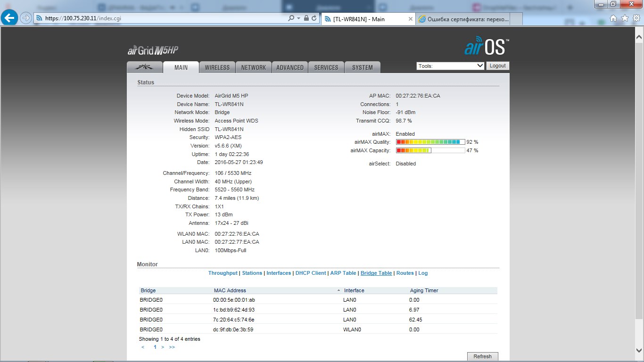This screenshot has height=362, width=644.
Task: Open the Bridge Table link
Action: [x=376, y=273]
